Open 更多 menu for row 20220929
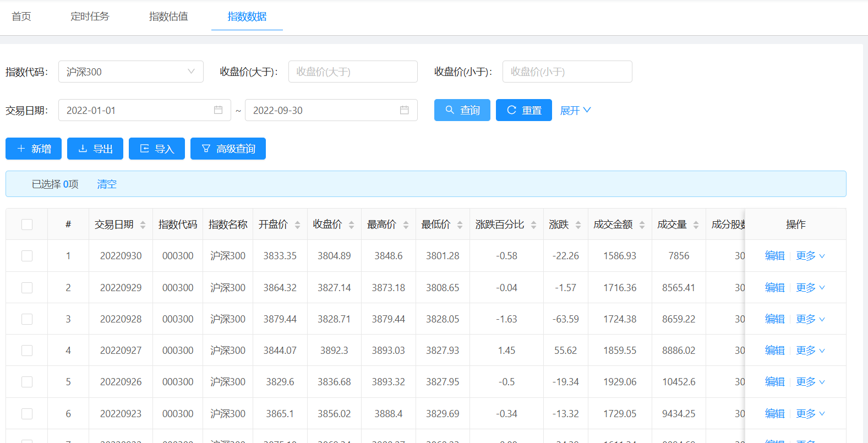 pyautogui.click(x=810, y=288)
